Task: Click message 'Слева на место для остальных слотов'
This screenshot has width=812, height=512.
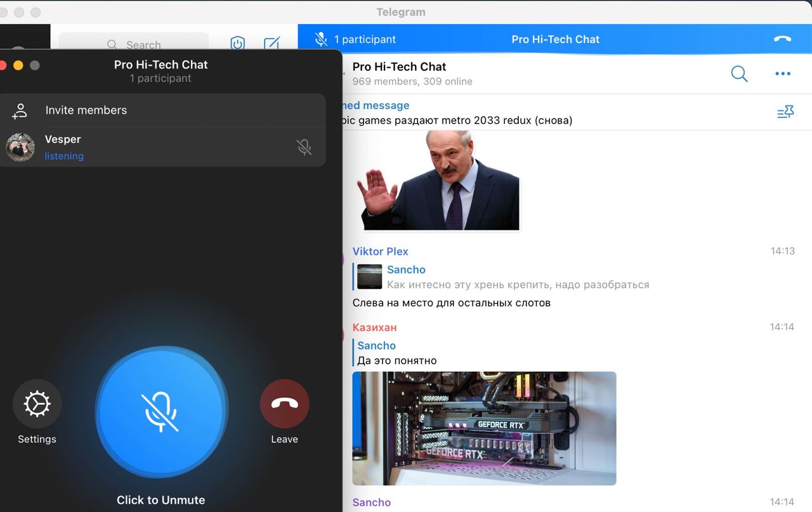Action: (x=452, y=303)
